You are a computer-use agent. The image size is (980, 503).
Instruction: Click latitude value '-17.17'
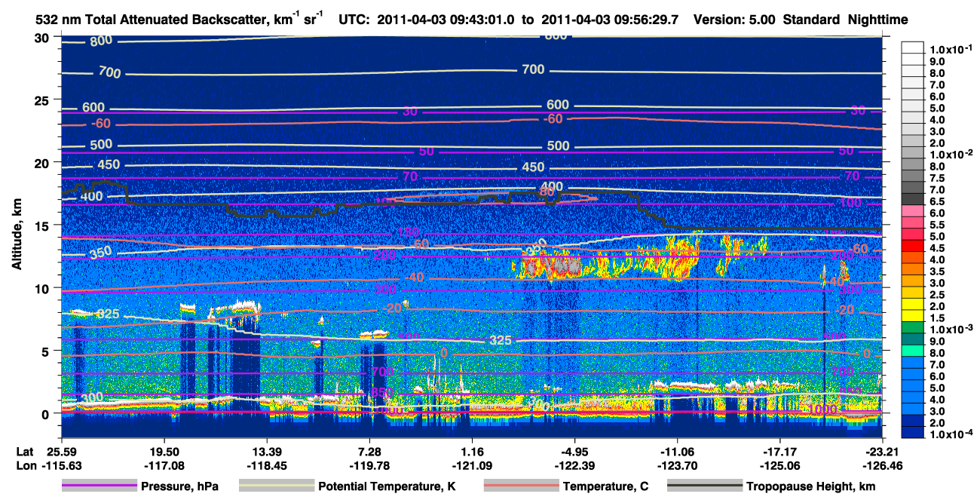click(x=779, y=451)
